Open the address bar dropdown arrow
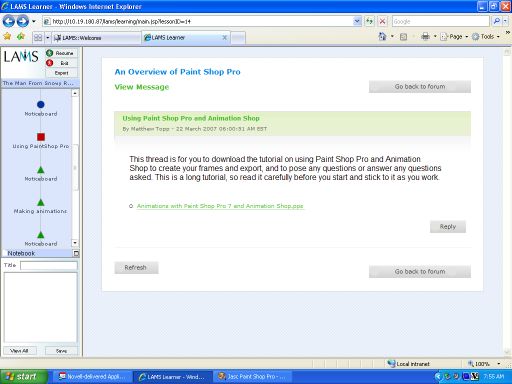Viewport: 512px width, 384px height. pyautogui.click(x=357, y=22)
